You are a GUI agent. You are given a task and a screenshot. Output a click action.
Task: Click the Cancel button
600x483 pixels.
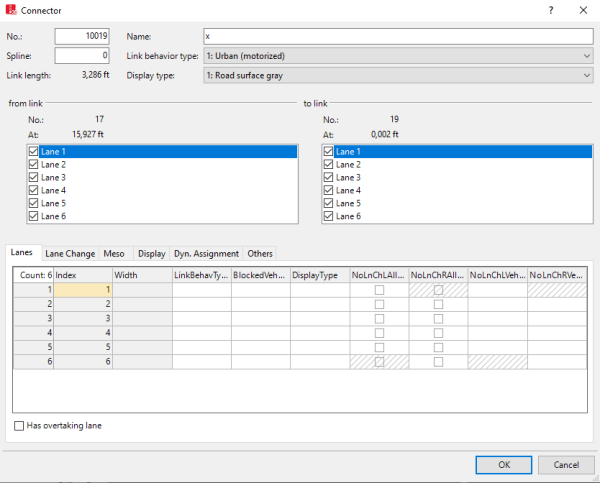[566, 465]
